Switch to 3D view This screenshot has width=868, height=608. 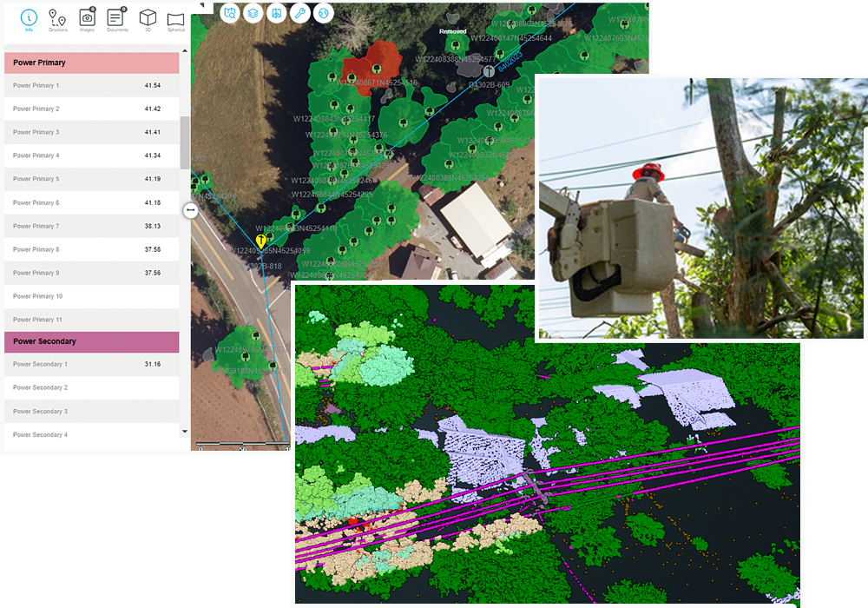pos(148,19)
